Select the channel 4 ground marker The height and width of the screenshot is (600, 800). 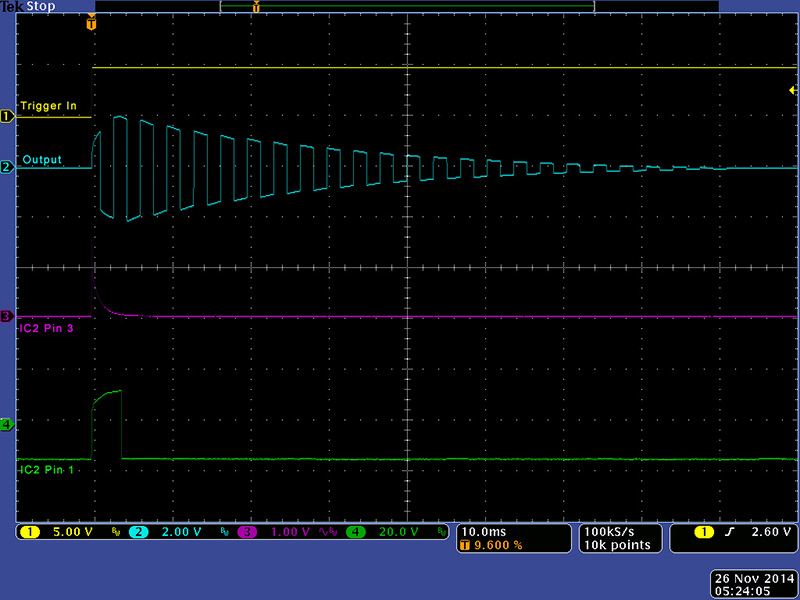(x=7, y=425)
